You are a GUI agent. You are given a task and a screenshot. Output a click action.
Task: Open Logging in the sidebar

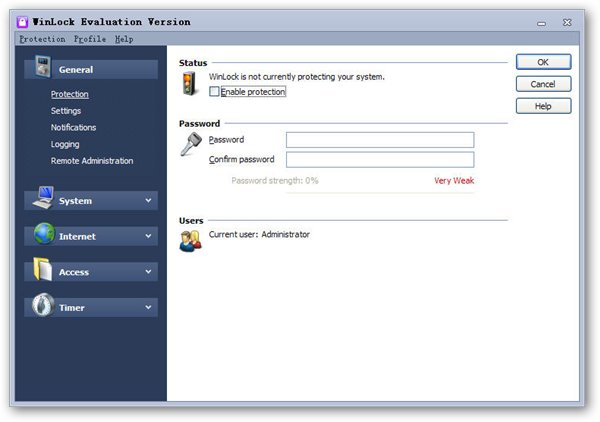[x=65, y=144]
